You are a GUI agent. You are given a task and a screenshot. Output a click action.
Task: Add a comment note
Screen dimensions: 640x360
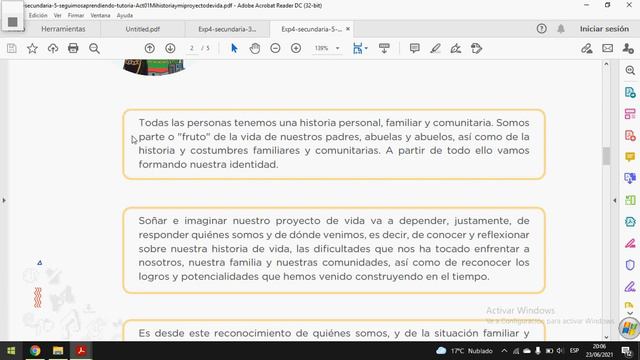click(415, 48)
